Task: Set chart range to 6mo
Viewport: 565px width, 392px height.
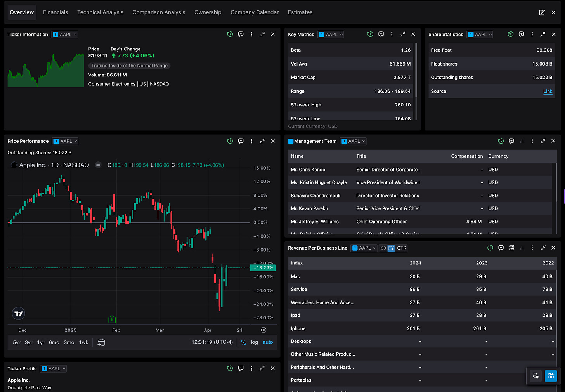Action: [x=54, y=342]
